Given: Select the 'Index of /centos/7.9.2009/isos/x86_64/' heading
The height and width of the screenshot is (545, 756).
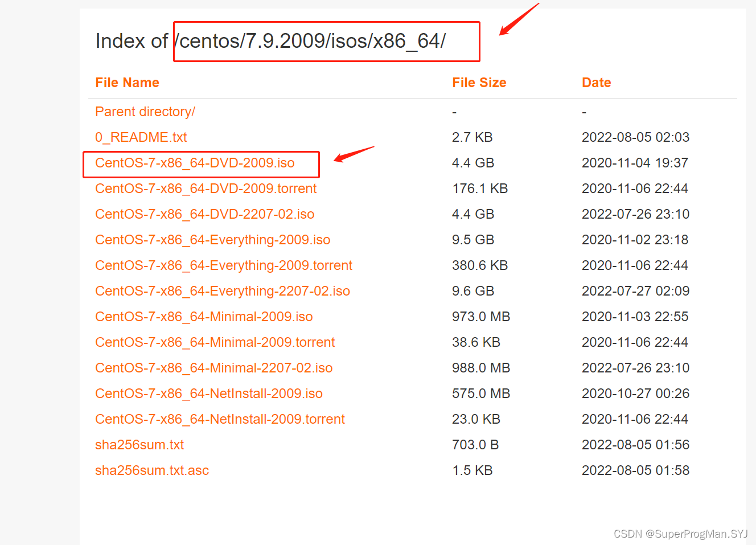Looking at the screenshot, I should (271, 41).
